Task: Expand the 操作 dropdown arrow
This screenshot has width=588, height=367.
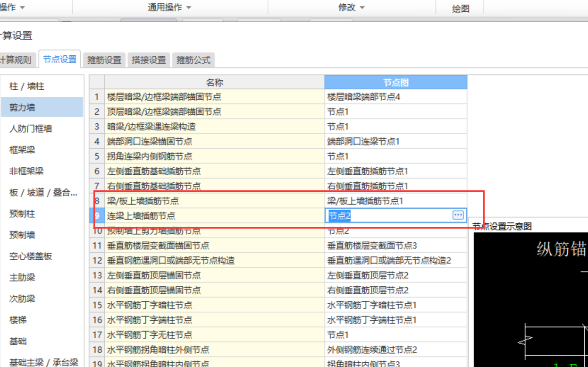Action: (22, 8)
